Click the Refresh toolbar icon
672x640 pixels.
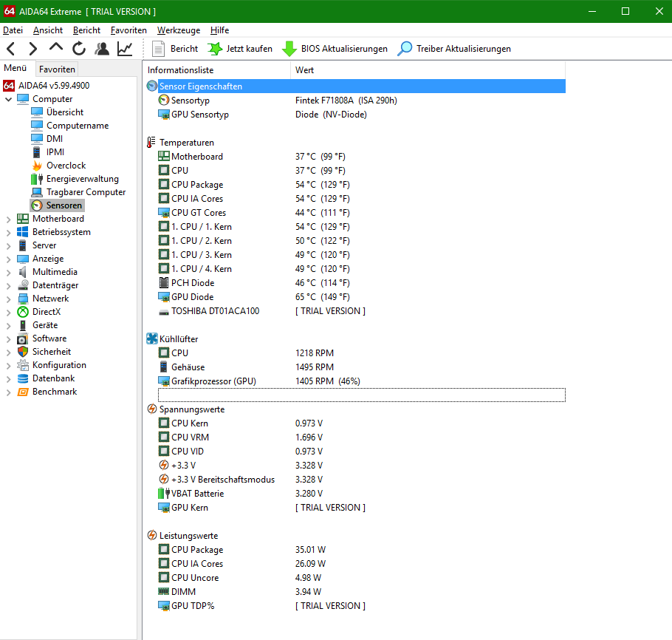79,49
